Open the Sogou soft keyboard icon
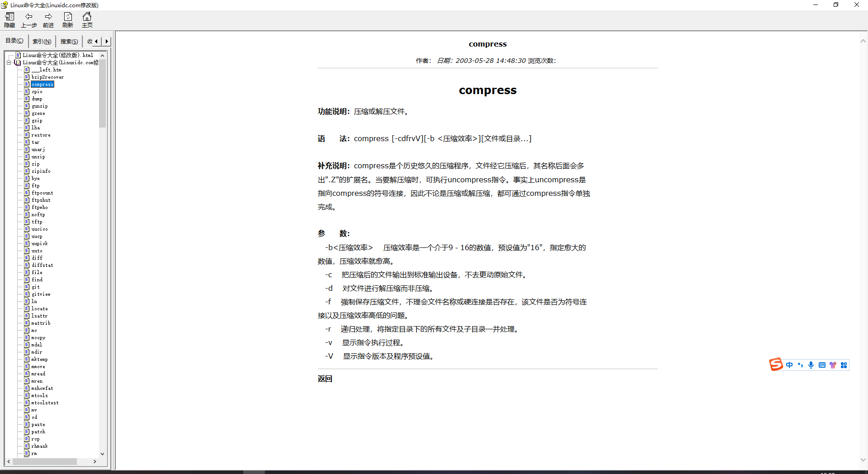Viewport: 868px width, 474px height. (822, 365)
